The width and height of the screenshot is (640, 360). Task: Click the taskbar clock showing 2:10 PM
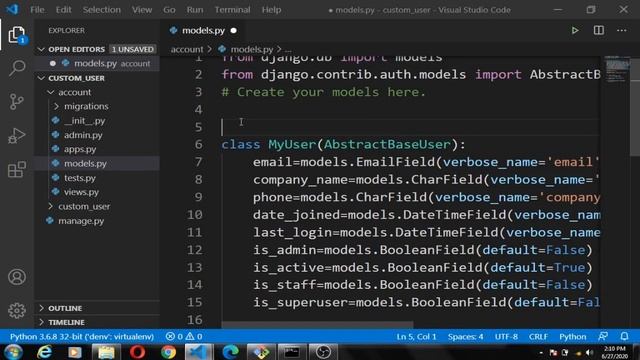(614, 352)
